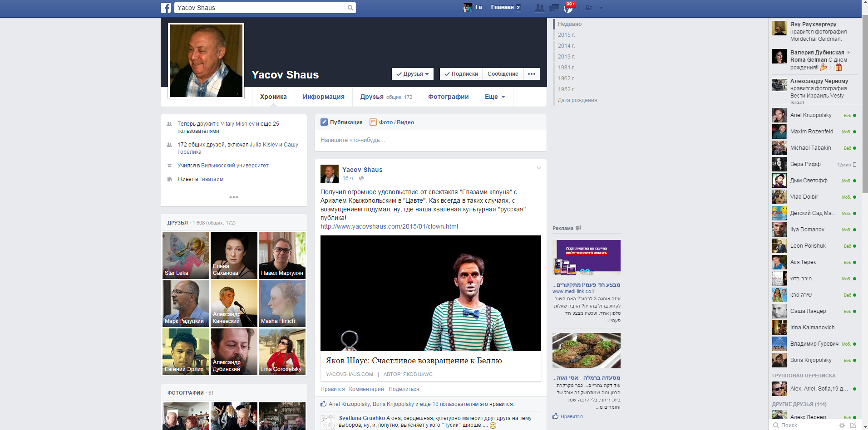The image size is (868, 430).
Task: Open notifications globe icon with 99+ badge
Action: point(568,8)
